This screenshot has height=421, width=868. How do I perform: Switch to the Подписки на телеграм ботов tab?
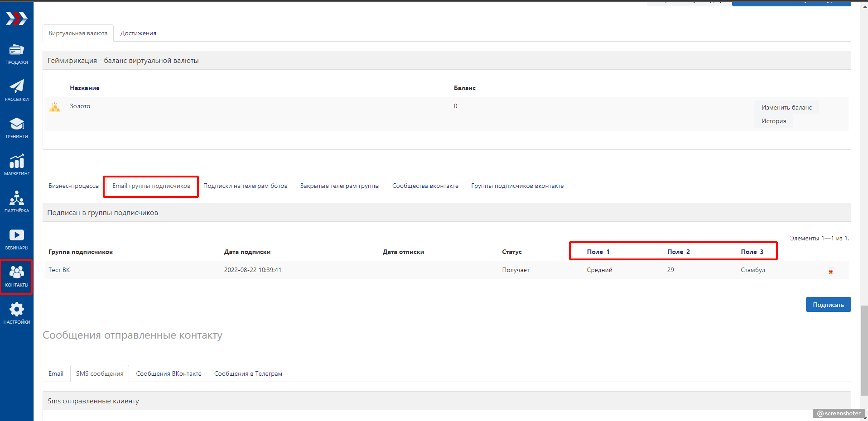click(245, 186)
